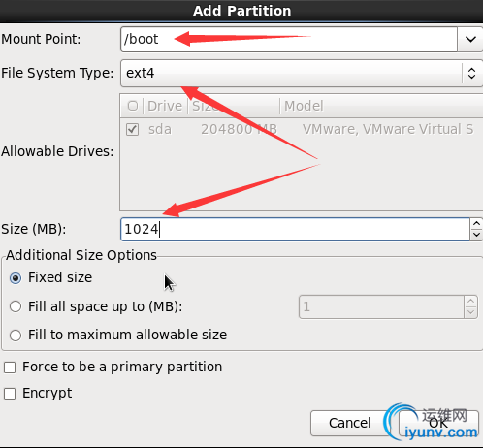Open the Mount Point dropdown arrow
483x448 pixels.
tap(470, 40)
